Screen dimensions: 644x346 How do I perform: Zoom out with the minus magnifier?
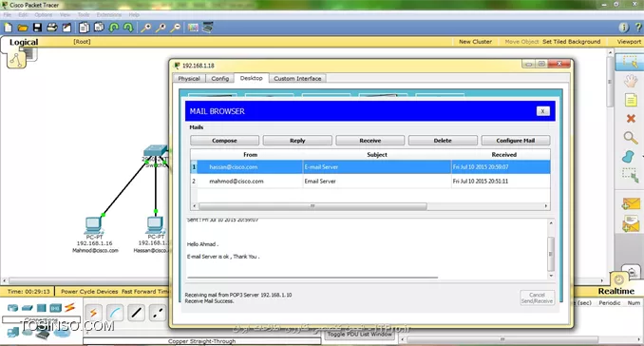pos(176,28)
